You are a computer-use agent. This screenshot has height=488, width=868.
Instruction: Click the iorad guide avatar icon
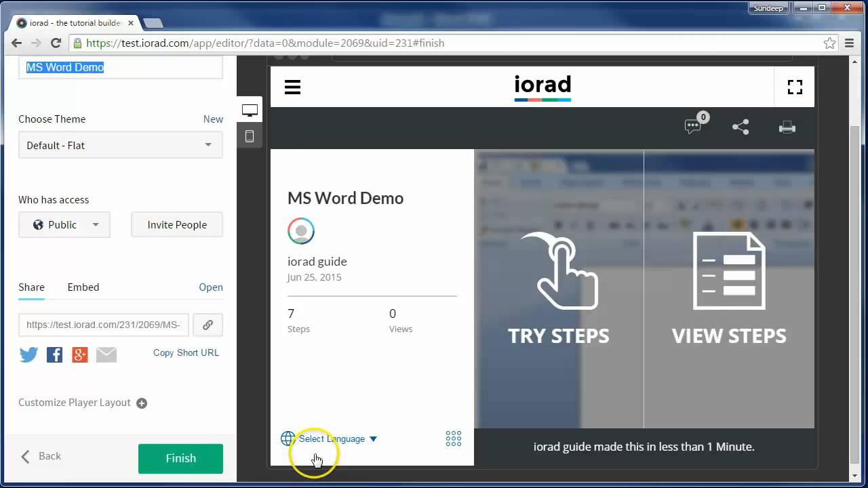point(301,230)
